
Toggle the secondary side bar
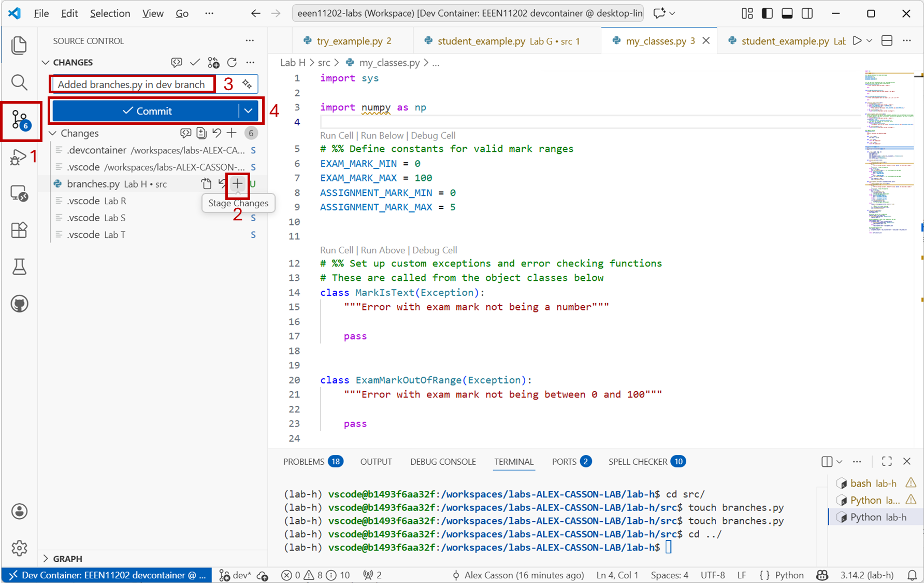coord(807,13)
